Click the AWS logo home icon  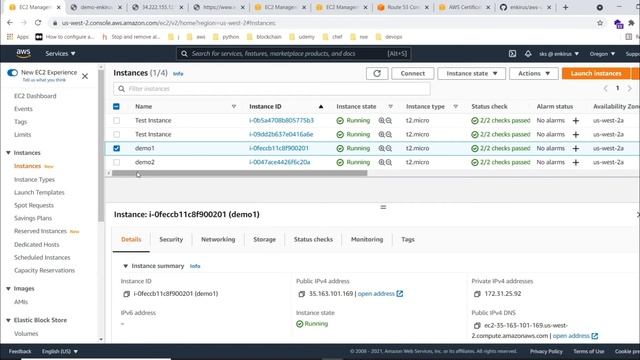pyautogui.click(x=23, y=53)
